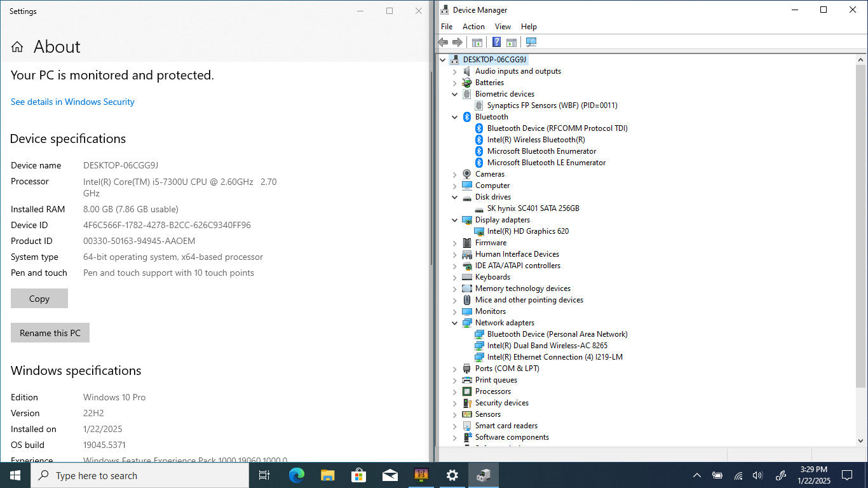Click the Device Manager vertical scrollbar down arrow
Image resolution: width=868 pixels, height=488 pixels.
coord(861,440)
